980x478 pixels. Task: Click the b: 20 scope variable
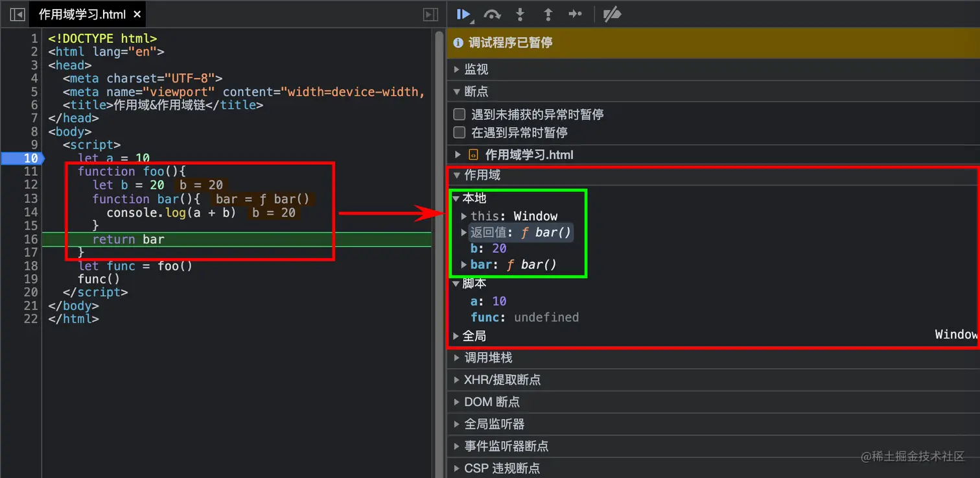pos(488,248)
